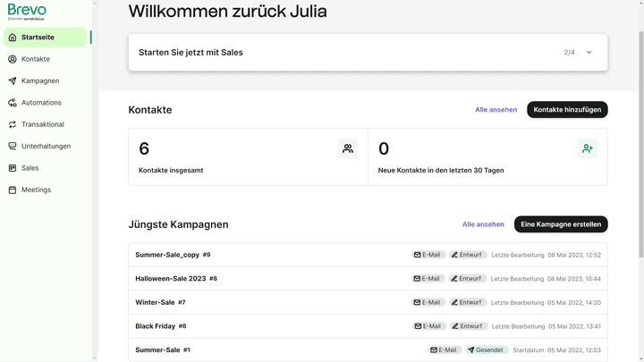The width and height of the screenshot is (644, 362).
Task: Click the 6 Kontakte insgesamt number
Action: (144, 148)
